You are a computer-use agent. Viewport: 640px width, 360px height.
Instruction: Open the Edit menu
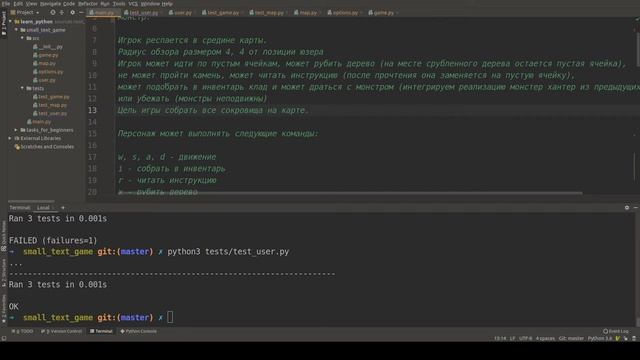18,4
